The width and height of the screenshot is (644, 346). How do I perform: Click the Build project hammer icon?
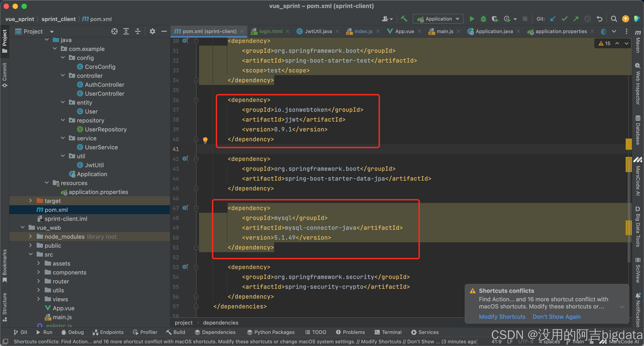pyautogui.click(x=404, y=19)
